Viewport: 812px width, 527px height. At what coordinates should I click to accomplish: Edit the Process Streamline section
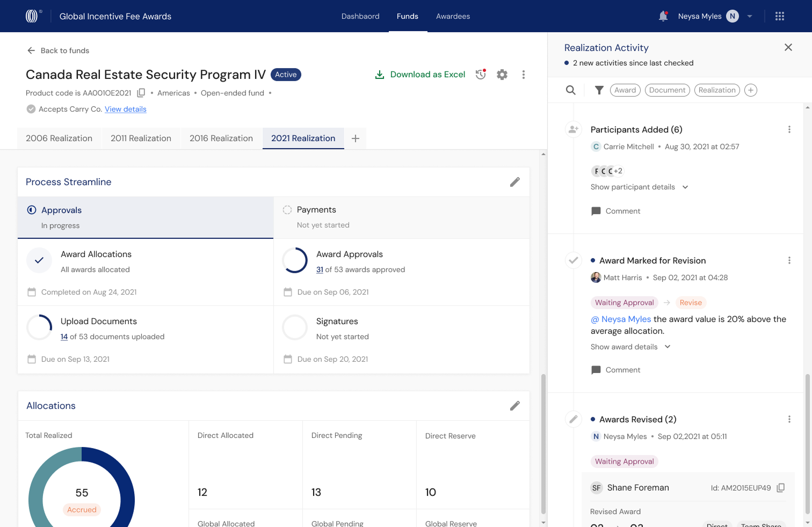(515, 182)
